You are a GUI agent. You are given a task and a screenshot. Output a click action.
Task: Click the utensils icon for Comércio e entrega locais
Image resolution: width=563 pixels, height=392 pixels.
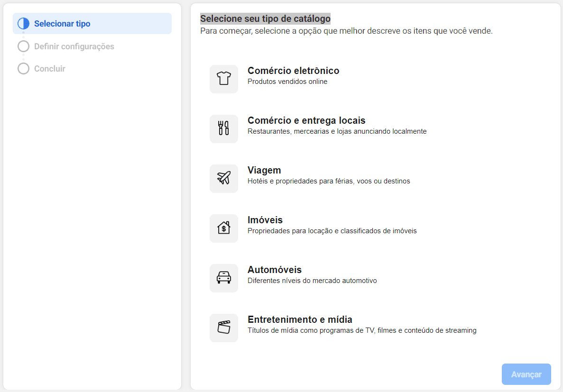click(223, 128)
